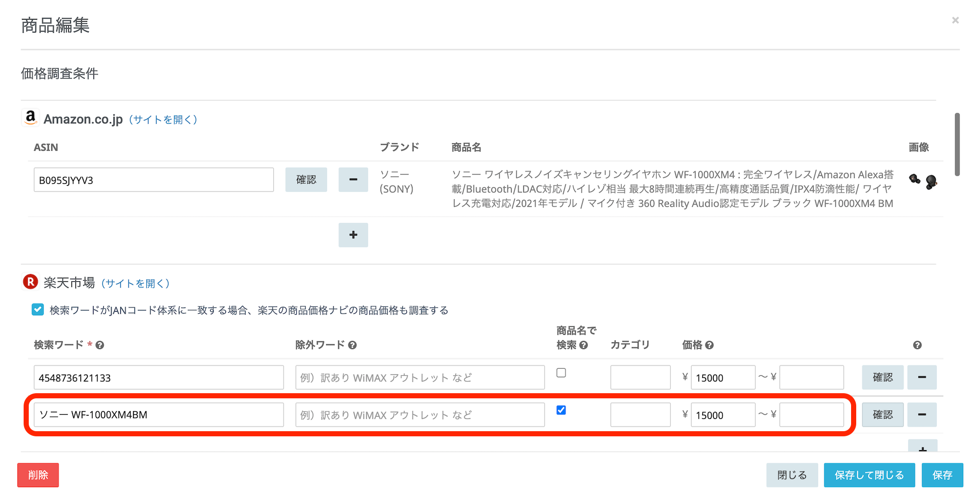The image size is (980, 501).
Task: Enable 商品名で検索 for the JAN code row
Action: pyautogui.click(x=561, y=373)
